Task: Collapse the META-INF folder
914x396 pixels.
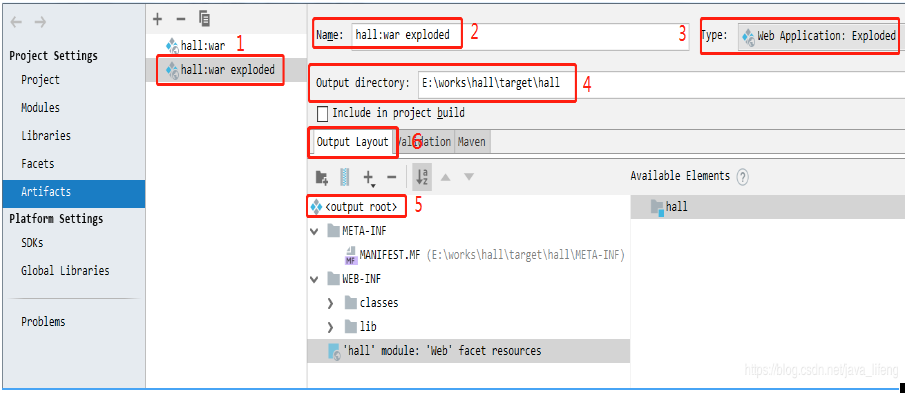Action: click(315, 232)
